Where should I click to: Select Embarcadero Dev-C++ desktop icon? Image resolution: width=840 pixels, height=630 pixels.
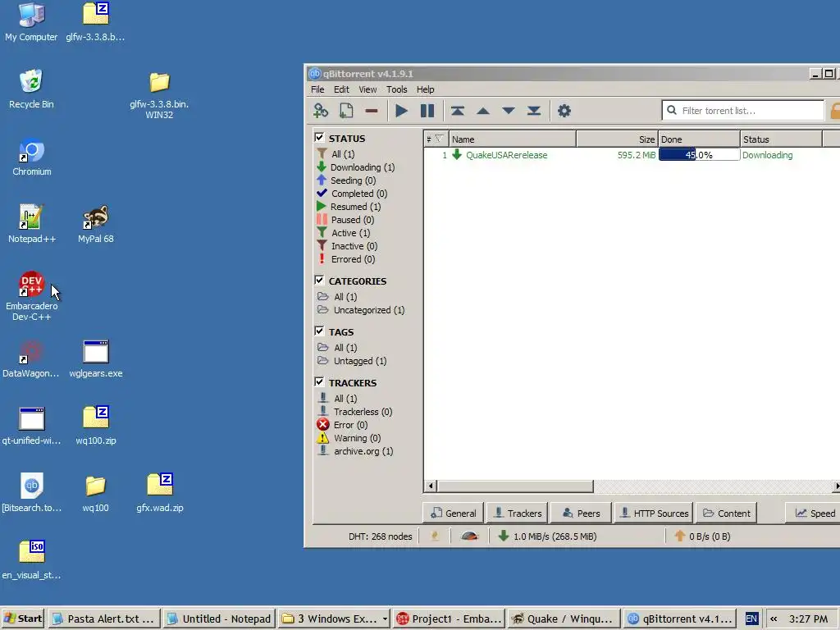coord(32,296)
